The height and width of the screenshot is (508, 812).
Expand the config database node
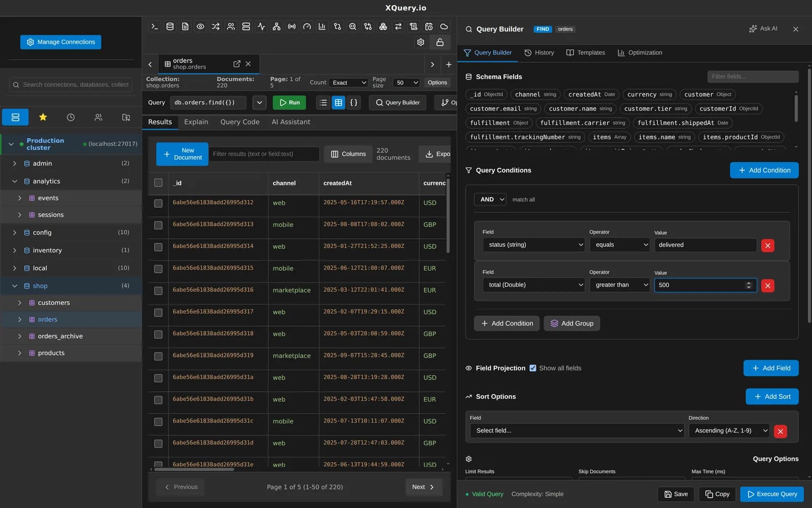pyautogui.click(x=14, y=233)
